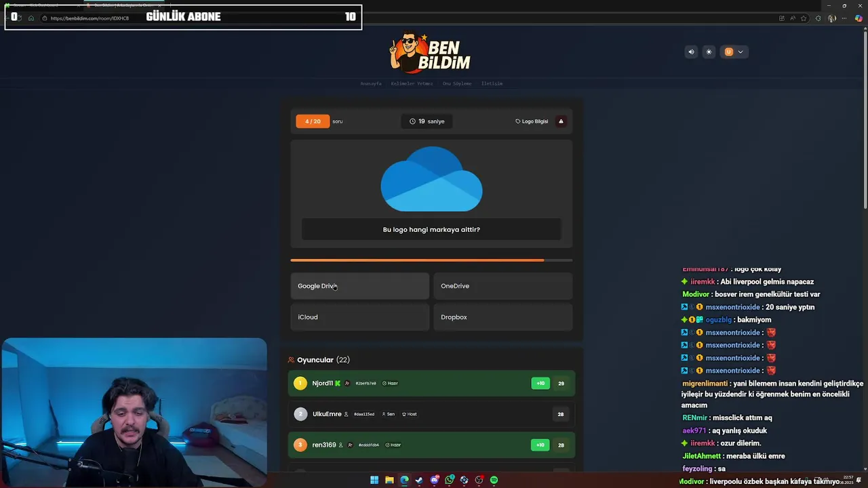This screenshot has height=488, width=868.
Task: Click chat username aek971
Action: pyautogui.click(x=694, y=430)
